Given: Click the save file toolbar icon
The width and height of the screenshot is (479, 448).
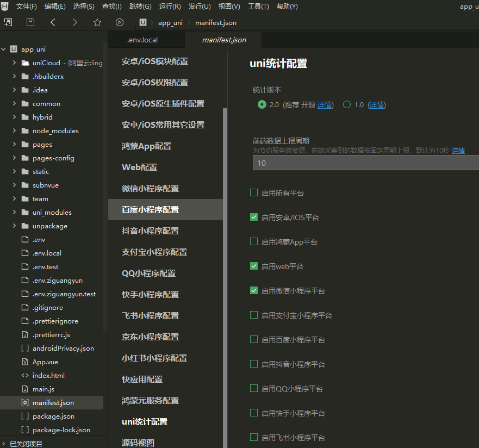Looking at the screenshot, I should coord(30,22).
